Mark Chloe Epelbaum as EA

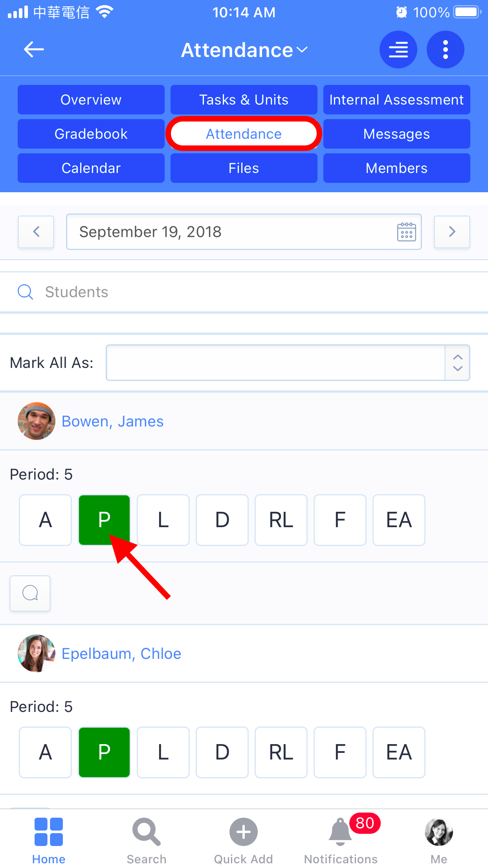(x=399, y=752)
